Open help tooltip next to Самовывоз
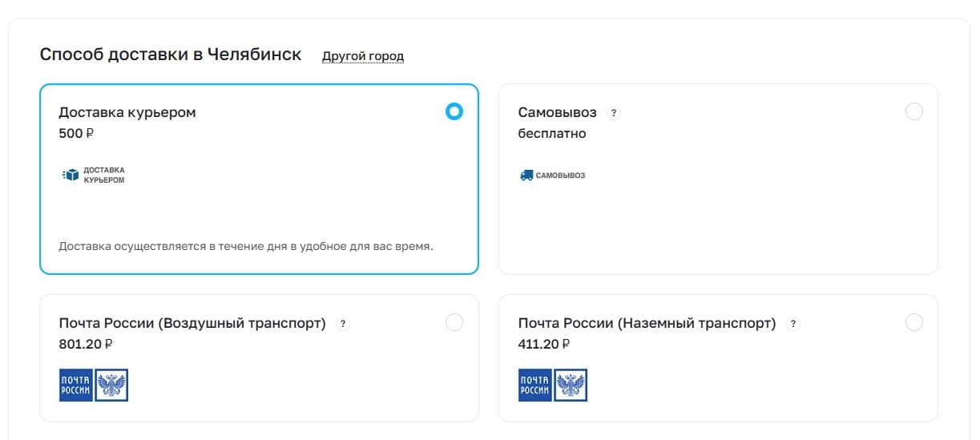Image resolution: width=980 pixels, height=440 pixels. pyautogui.click(x=614, y=113)
